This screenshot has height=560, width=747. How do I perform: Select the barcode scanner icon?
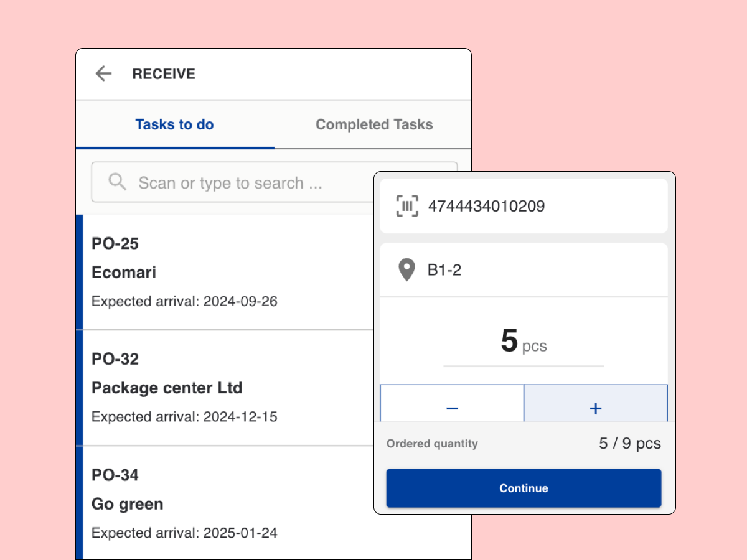point(406,205)
